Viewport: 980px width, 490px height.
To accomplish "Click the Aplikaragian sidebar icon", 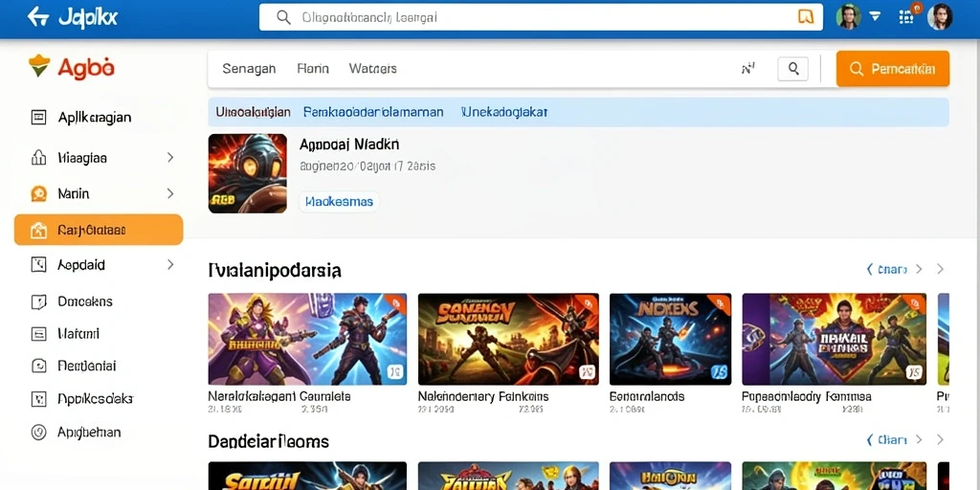I will click(x=38, y=117).
